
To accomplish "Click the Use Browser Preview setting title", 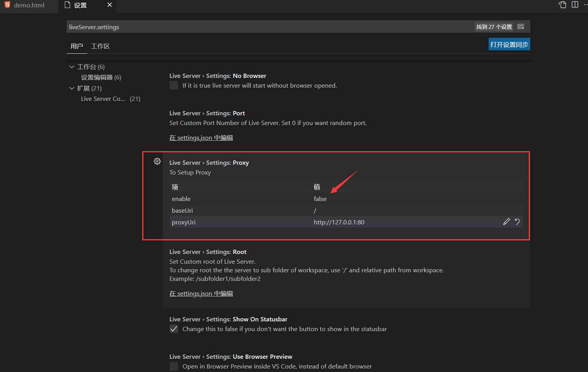I will 231,356.
